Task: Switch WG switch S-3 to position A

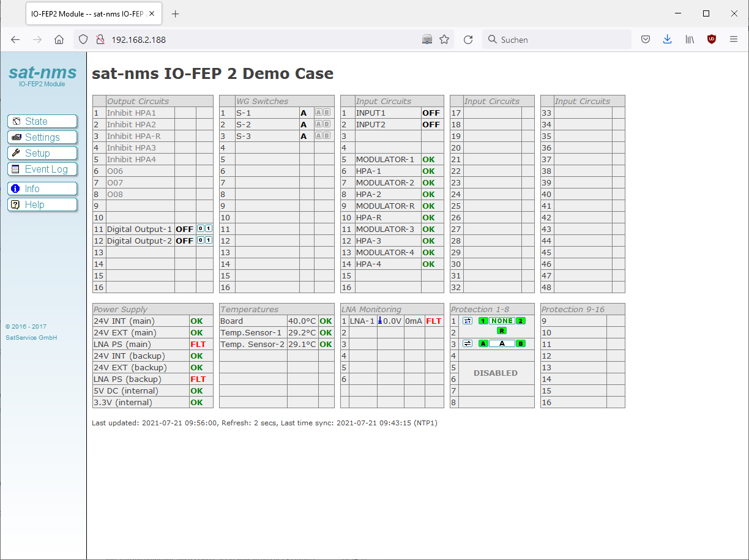Action: point(319,136)
